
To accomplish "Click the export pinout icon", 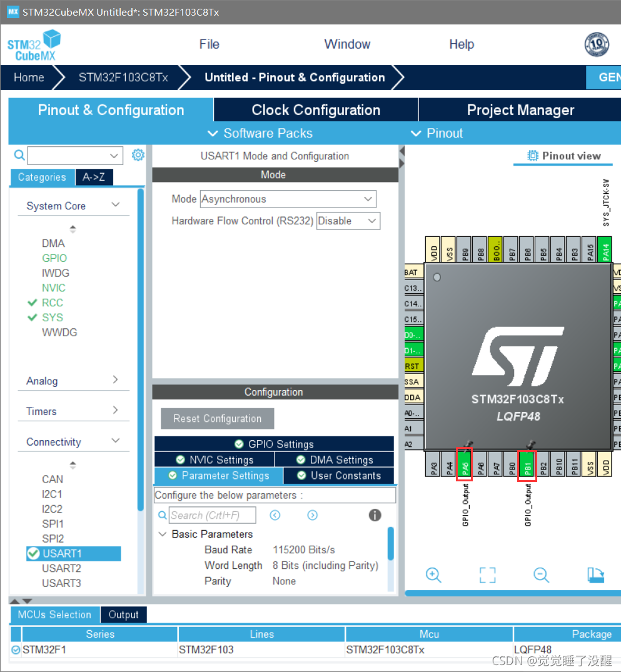I will point(596,574).
